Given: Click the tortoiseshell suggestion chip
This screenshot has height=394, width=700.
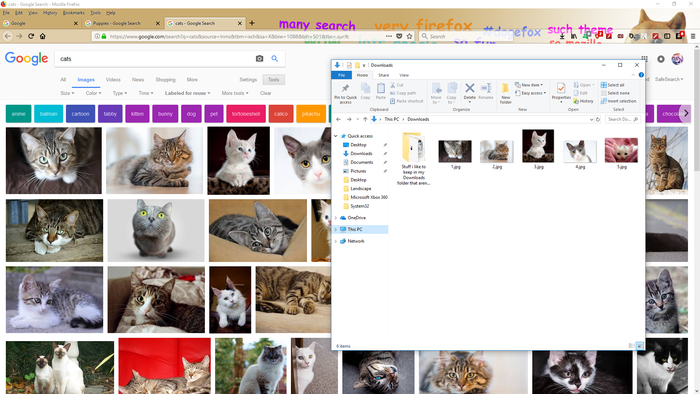Looking at the screenshot, I should tap(246, 114).
